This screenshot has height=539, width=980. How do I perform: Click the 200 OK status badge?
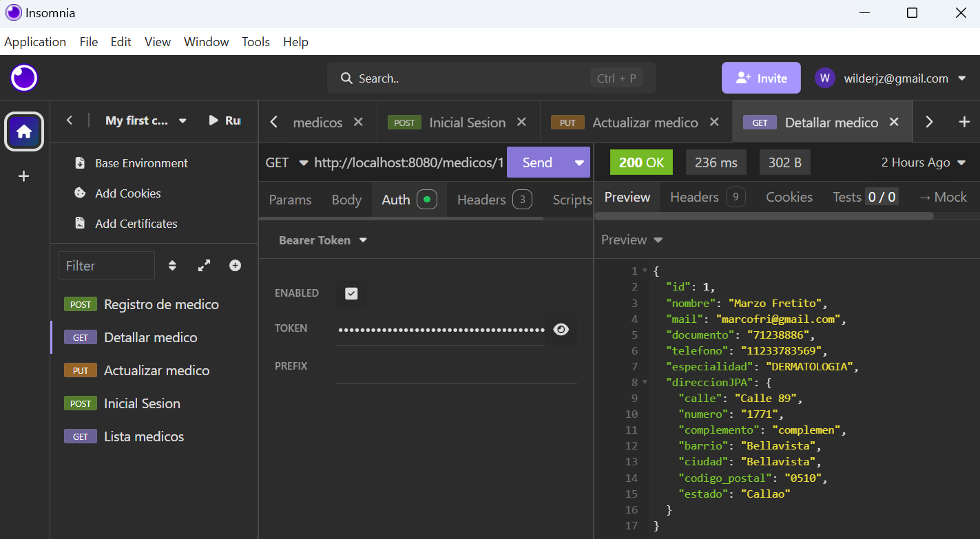(x=641, y=162)
